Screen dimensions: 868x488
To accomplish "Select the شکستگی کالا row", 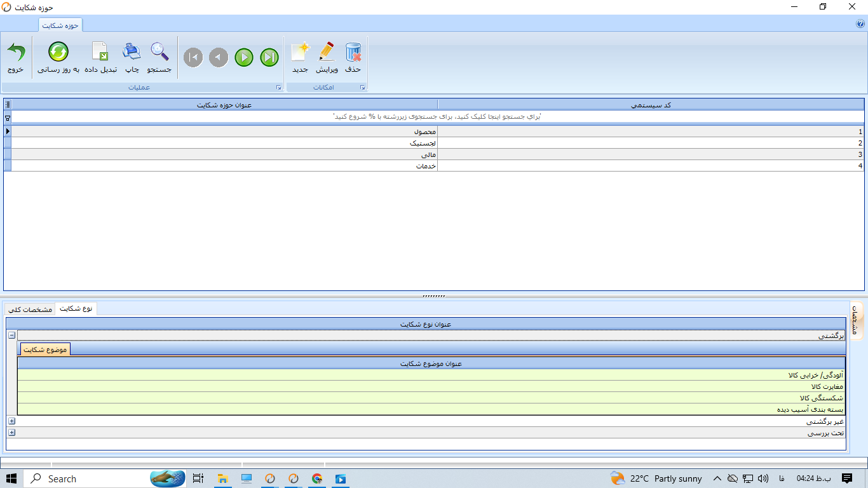I will 431,398.
